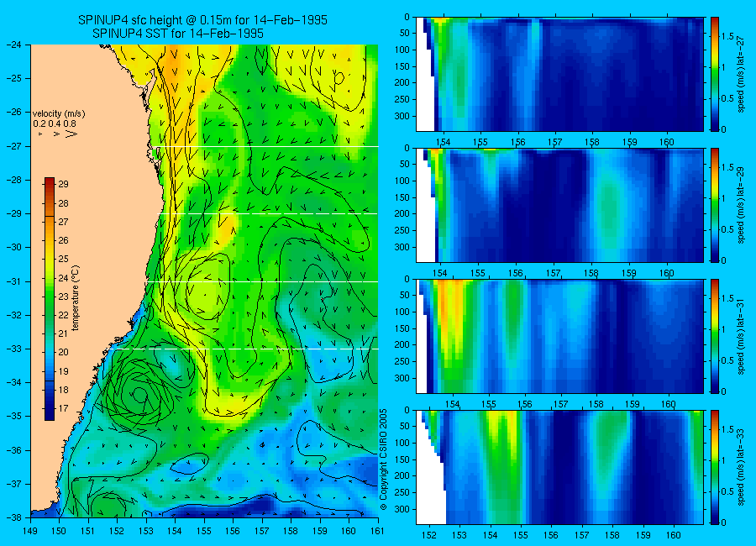Click the "0.2 0.4 0.8" velocity scale values
Viewport: 756px width, 546px height.
coord(55,123)
